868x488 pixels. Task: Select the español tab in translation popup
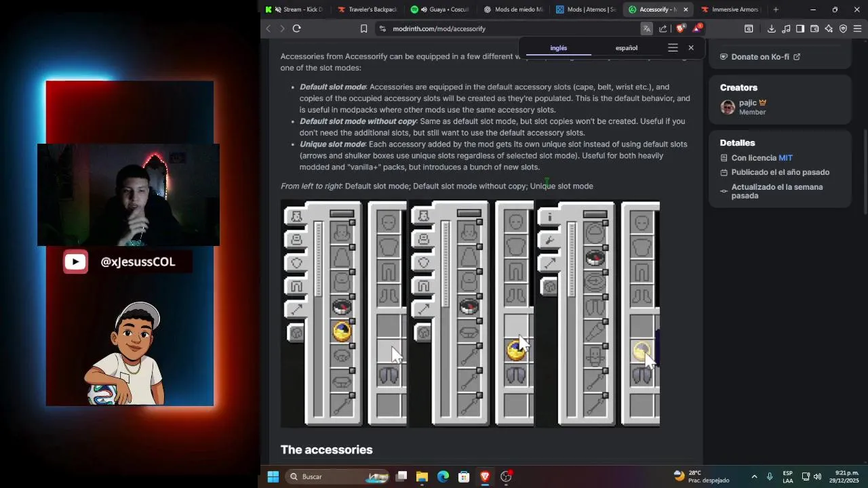[627, 48]
